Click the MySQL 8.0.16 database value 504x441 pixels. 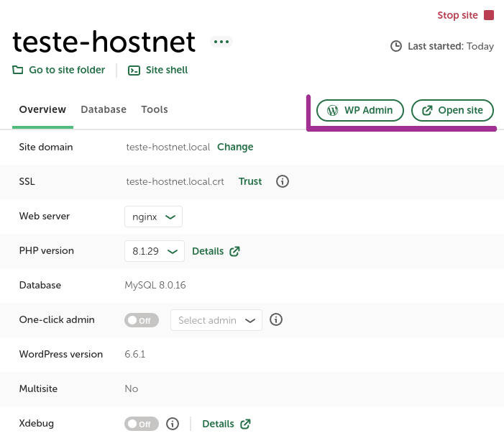point(155,286)
